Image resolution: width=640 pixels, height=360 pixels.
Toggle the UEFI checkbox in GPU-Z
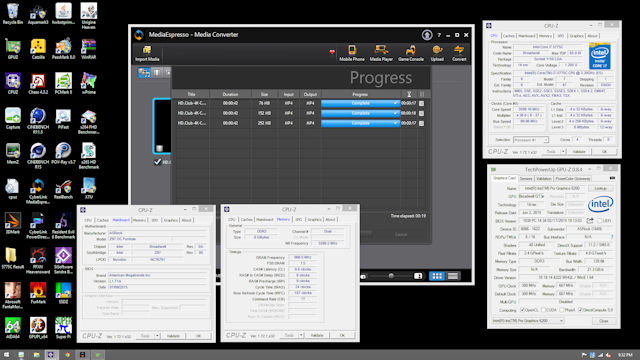click(x=600, y=221)
